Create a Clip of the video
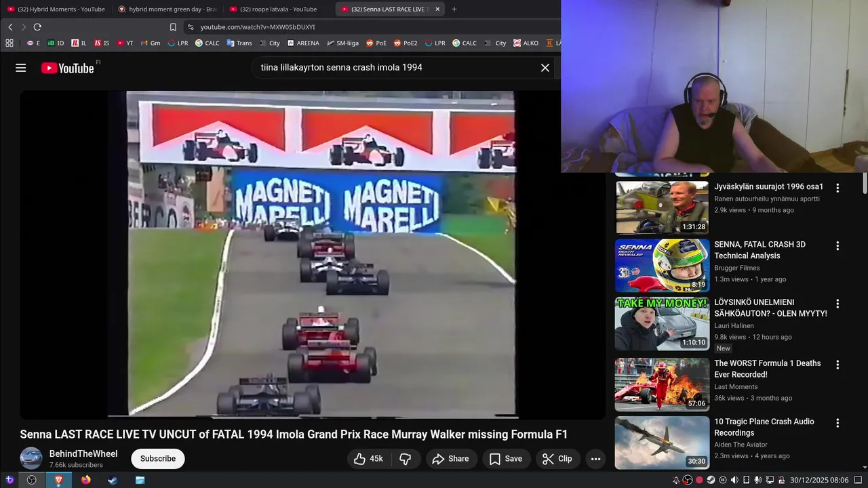 tap(557, 459)
